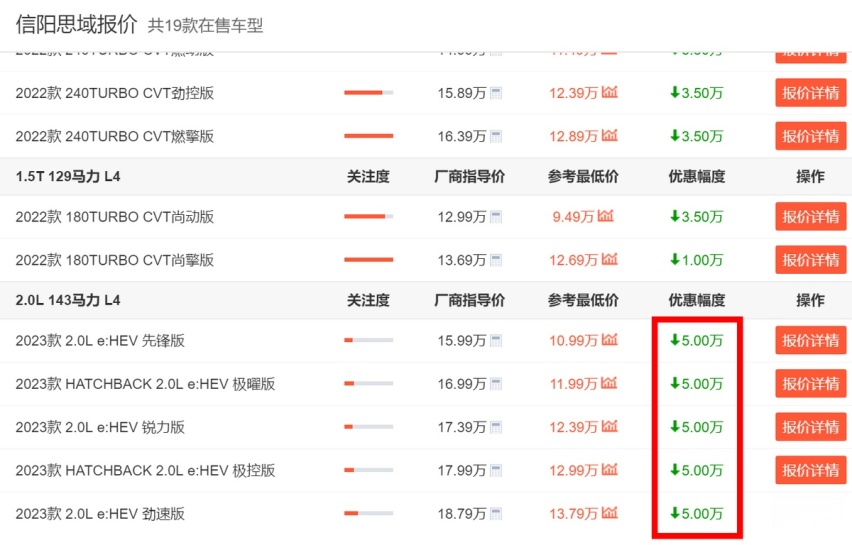
Task: Open calculator icon beside 16.39万 price
Action: click(x=496, y=136)
